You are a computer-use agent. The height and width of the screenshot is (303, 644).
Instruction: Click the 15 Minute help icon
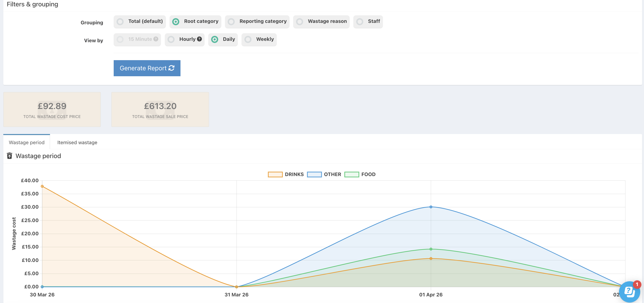(x=156, y=39)
